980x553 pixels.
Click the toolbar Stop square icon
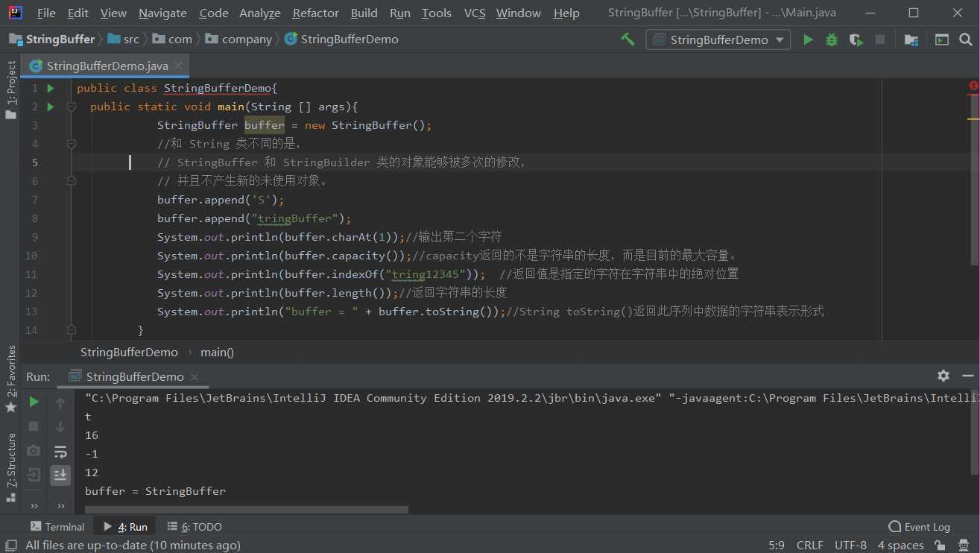pos(880,39)
